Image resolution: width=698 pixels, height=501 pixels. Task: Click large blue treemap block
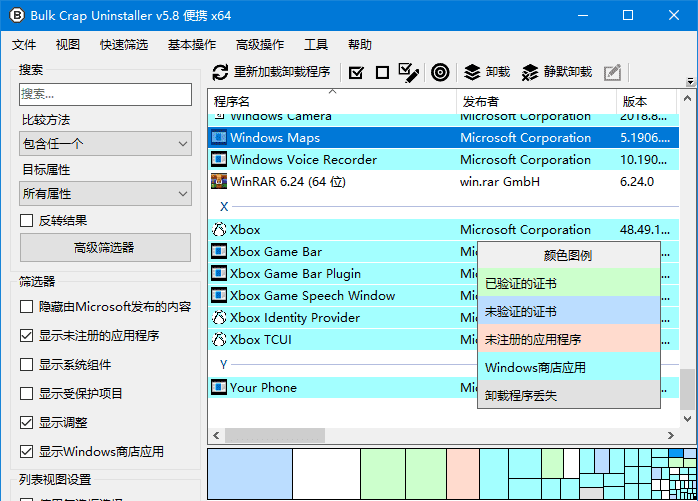click(250, 474)
